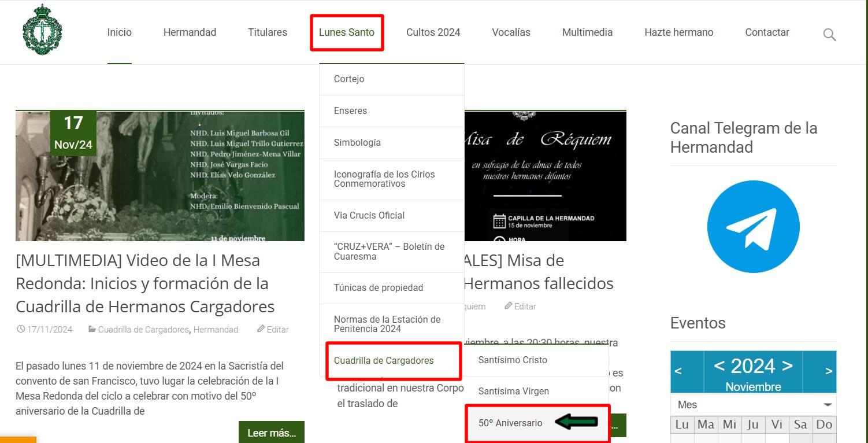Go to next month in calendar
Viewport: 868px width, 443px height.
pos(829,371)
